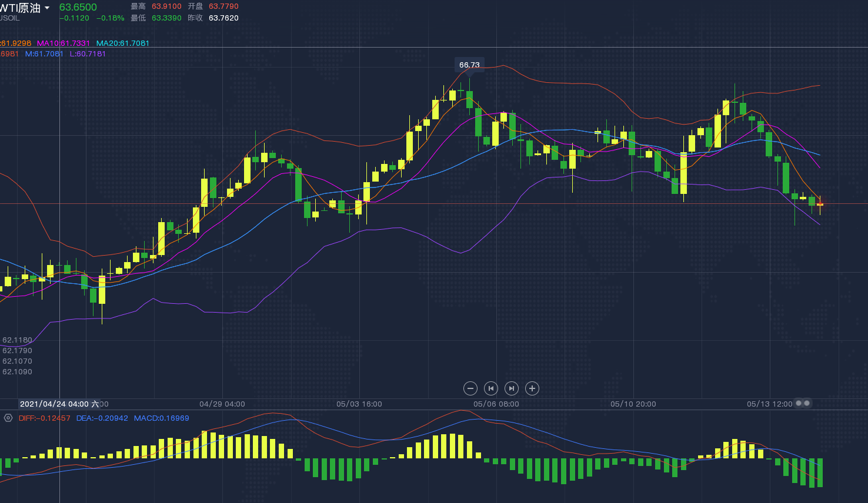The width and height of the screenshot is (868, 503).
Task: Open the WTI原油 symbol dropdown arrow
Action: (47, 8)
